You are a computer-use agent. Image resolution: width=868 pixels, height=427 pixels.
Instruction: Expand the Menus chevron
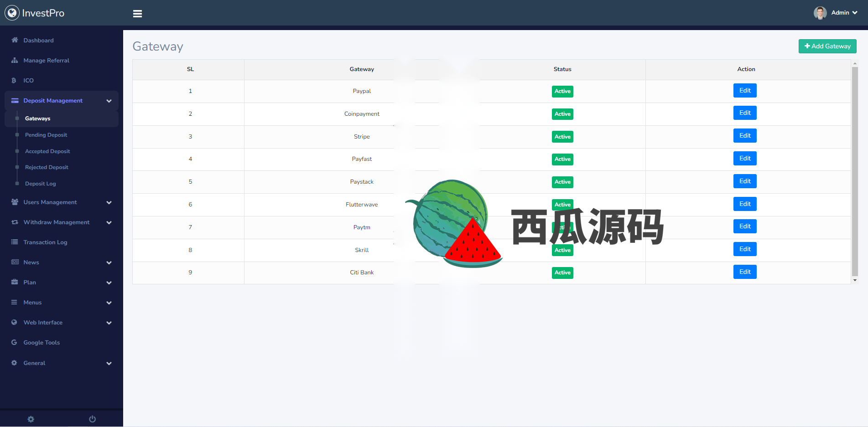point(109,303)
